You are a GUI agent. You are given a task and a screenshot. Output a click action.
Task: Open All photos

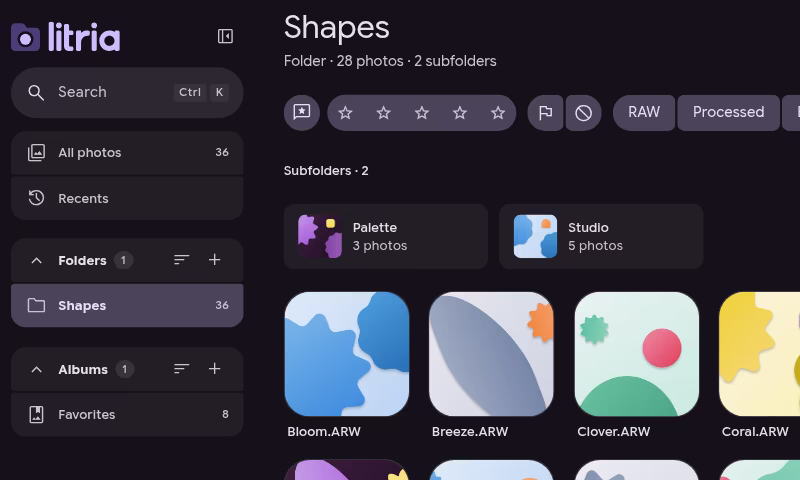pyautogui.click(x=127, y=153)
